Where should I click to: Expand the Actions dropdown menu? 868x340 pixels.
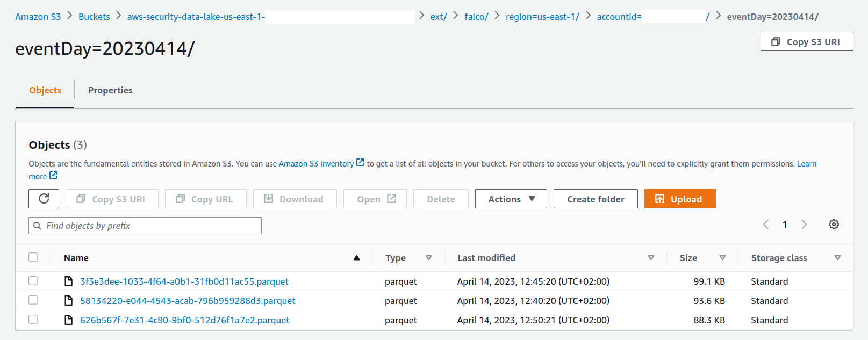(511, 199)
